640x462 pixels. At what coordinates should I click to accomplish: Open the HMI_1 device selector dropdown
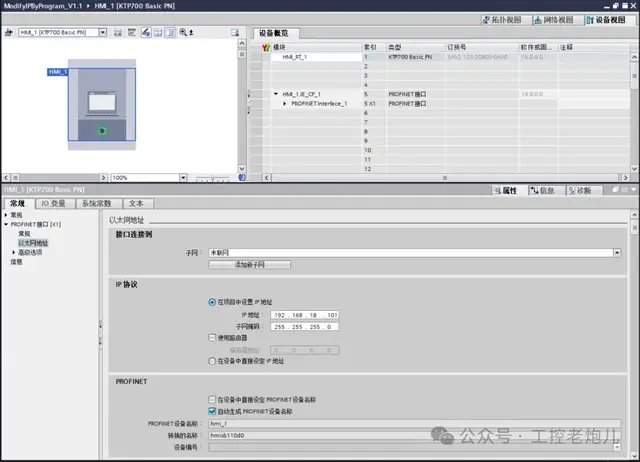pos(102,32)
